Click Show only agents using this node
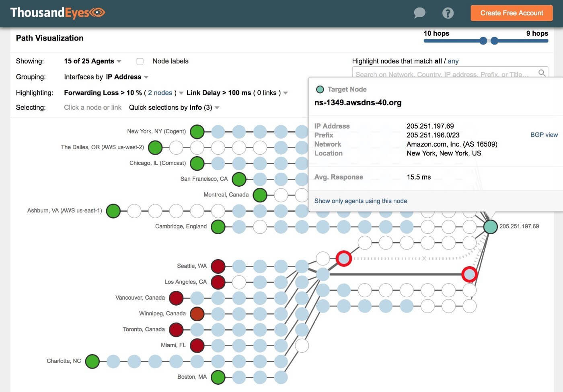 [360, 201]
